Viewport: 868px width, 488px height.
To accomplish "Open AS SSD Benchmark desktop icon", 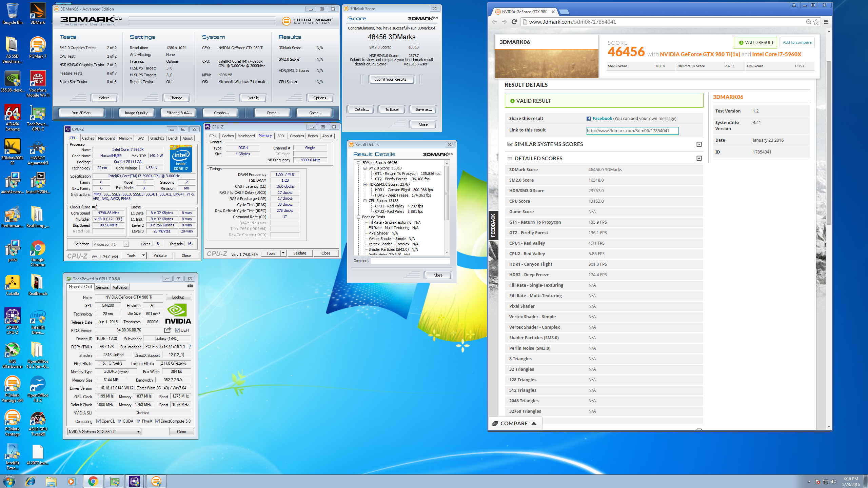I will (13, 50).
